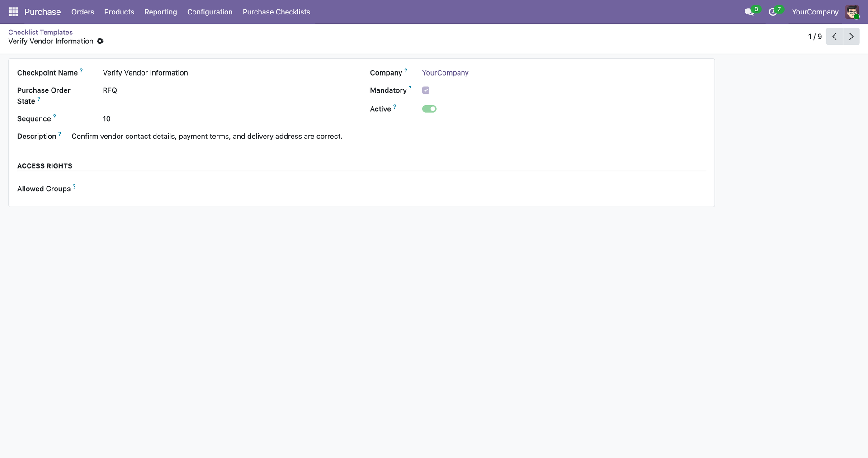The image size is (868, 458).
Task: Go to the previous record arrow
Action: pyautogui.click(x=835, y=37)
